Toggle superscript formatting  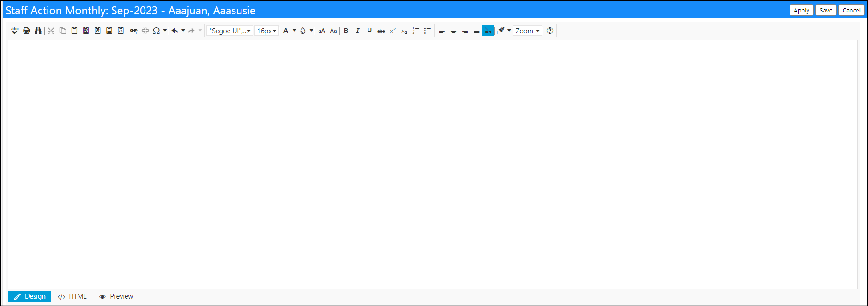(x=392, y=31)
